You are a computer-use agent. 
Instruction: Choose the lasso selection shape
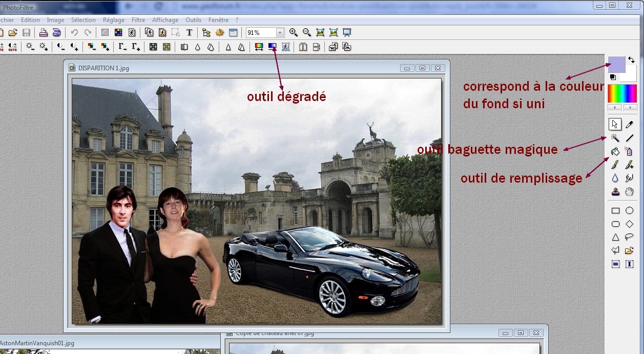click(x=630, y=237)
